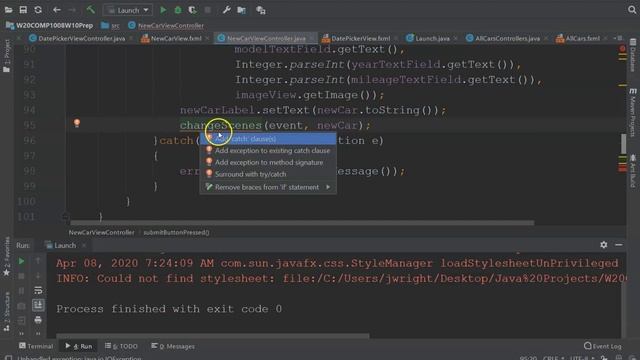The image size is (640, 360).
Task: Toggle scroll to end in Run console
Action: pyautogui.click(x=38, y=304)
